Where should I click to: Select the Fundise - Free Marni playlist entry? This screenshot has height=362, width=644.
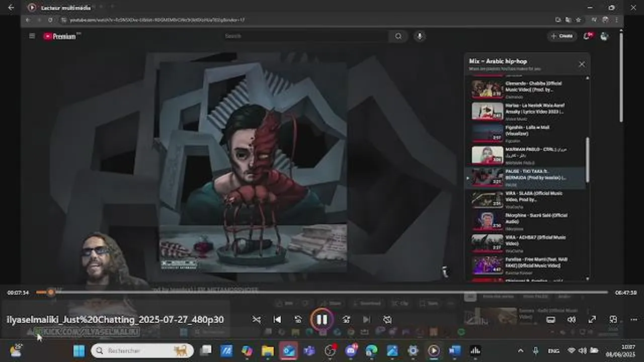525,265
